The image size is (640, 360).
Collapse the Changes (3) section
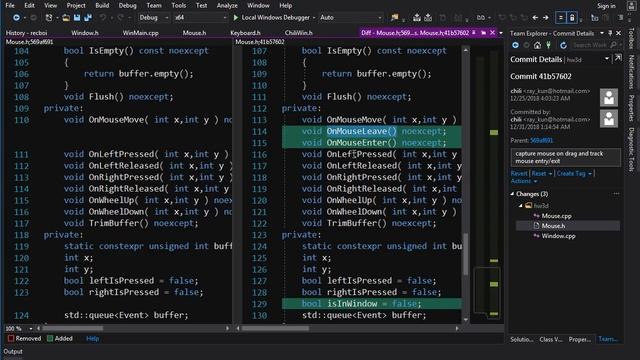[512, 194]
